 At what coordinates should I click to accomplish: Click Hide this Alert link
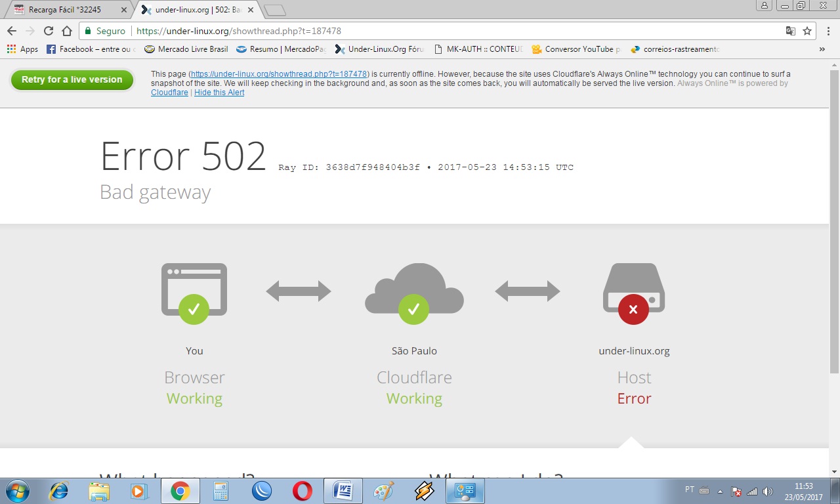point(219,93)
